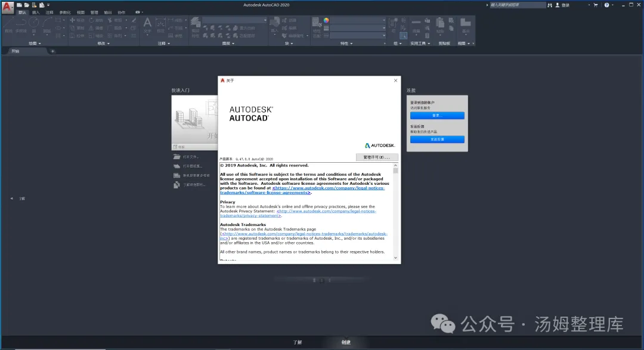644x350 pixels.
Task: Expand the Properties (特性) panel dropdown
Action: click(x=346, y=44)
